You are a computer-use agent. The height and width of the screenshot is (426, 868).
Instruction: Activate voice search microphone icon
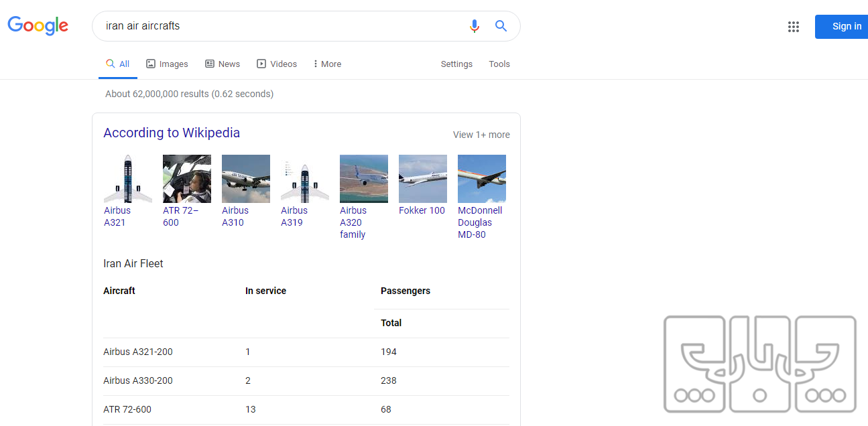click(x=475, y=26)
